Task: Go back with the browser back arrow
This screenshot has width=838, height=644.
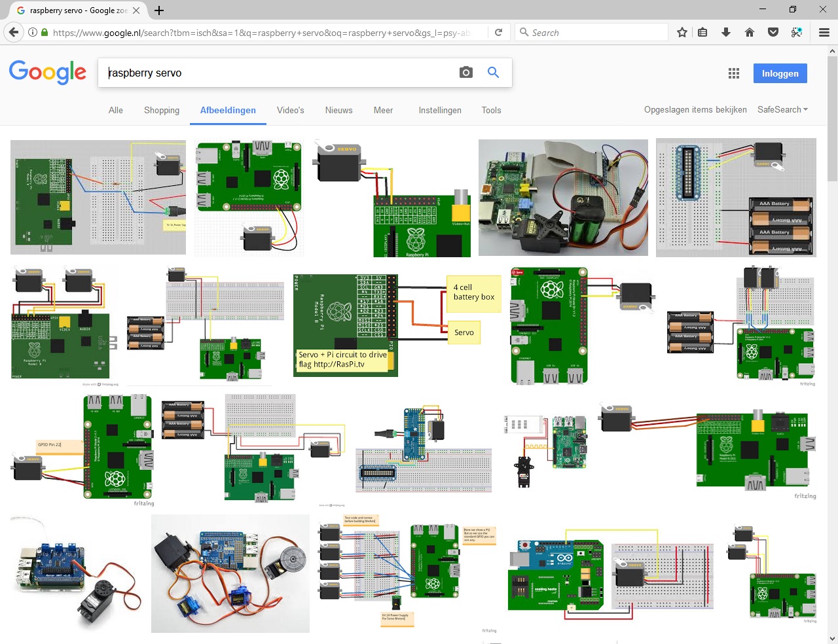Action: click(13, 32)
